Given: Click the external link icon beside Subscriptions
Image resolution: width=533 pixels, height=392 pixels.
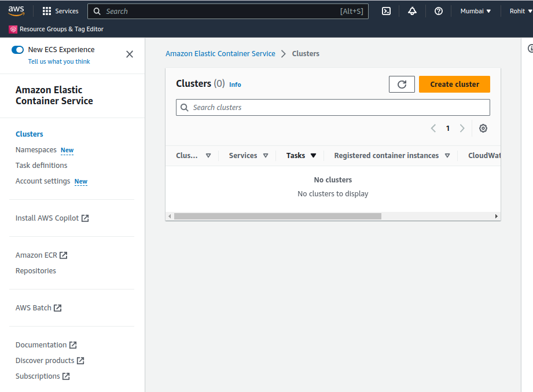Looking at the screenshot, I should tap(67, 376).
